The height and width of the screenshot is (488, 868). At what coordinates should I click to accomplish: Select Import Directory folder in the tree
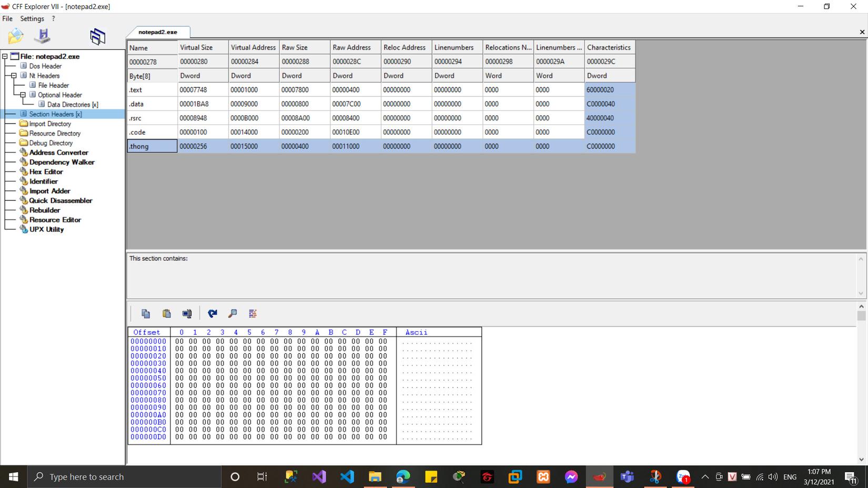[x=50, y=124]
